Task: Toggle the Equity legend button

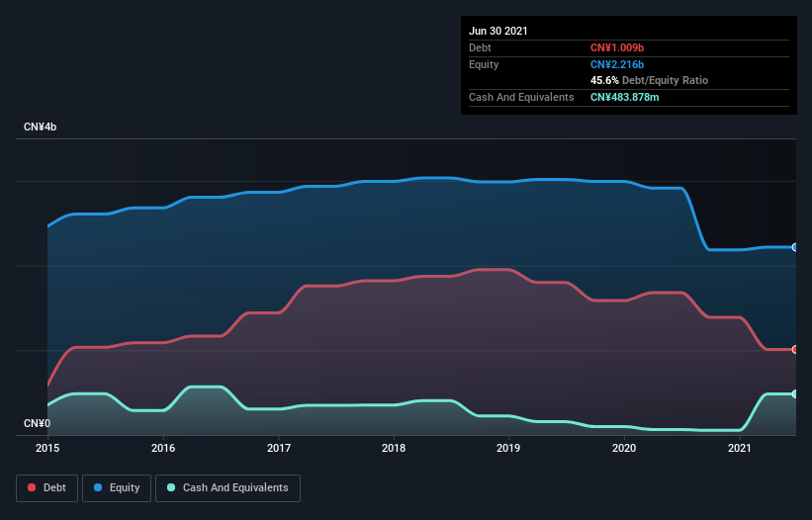Action: [117, 488]
